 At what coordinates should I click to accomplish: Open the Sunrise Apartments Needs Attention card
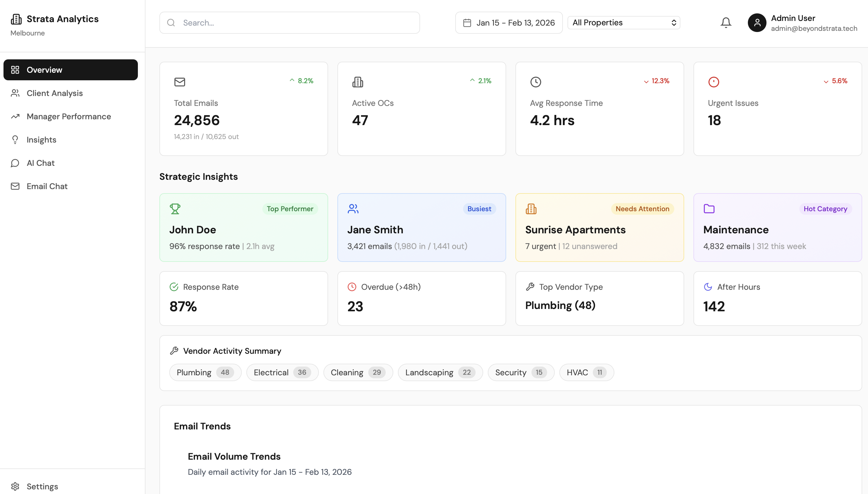599,228
